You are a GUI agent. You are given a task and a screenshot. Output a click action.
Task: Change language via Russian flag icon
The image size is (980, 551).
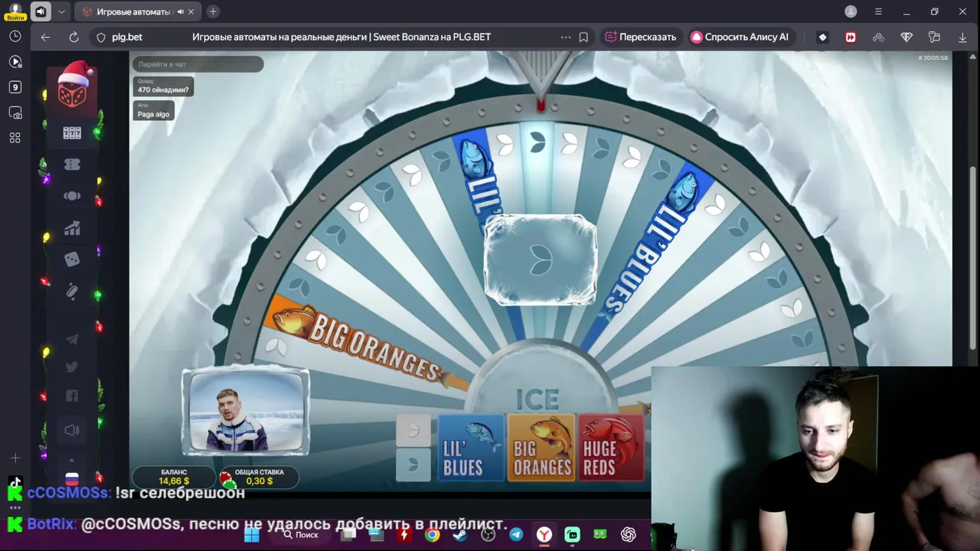click(72, 480)
